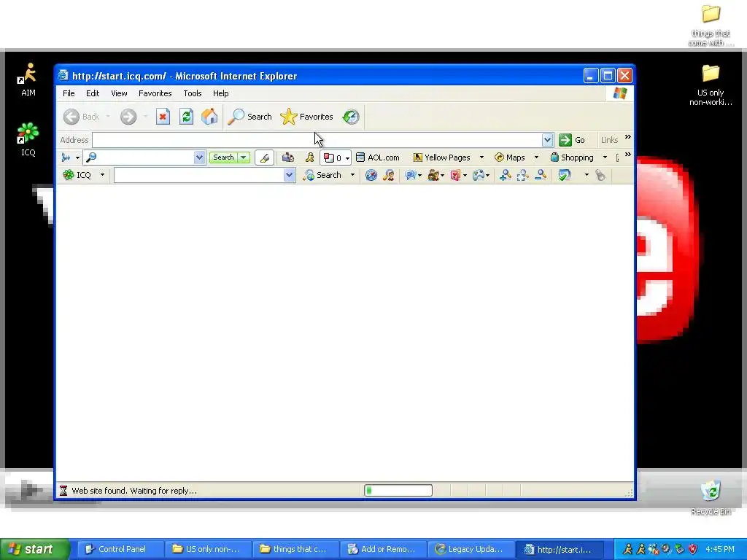The width and height of the screenshot is (747, 560).
Task: Expand the AOL search box dropdown
Action: [x=199, y=157]
